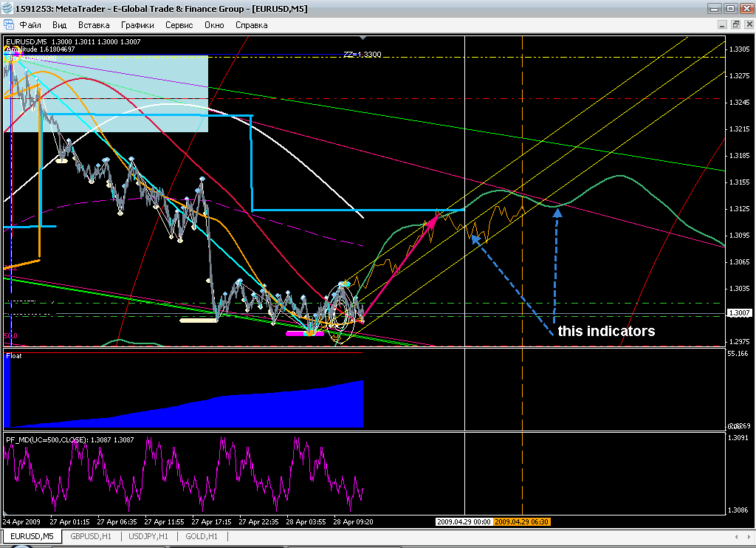Screen dimensions: 756x548
Task: Open the Сервис menu
Action: (x=179, y=25)
